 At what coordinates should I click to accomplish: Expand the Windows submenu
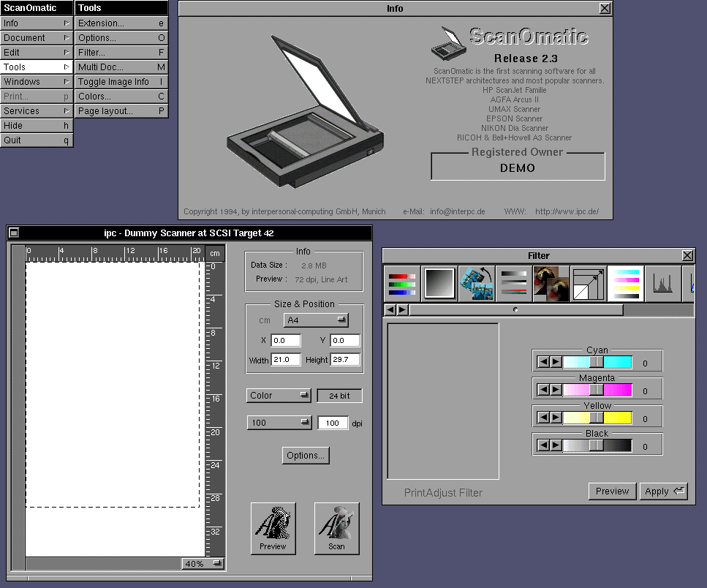[x=37, y=82]
